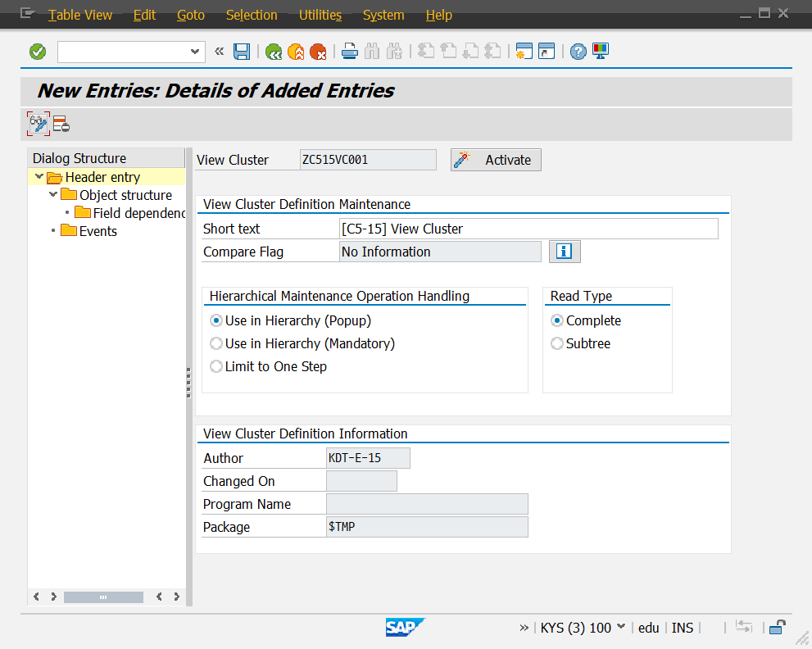812x649 pixels.
Task: Open the Help menu
Action: tap(438, 15)
